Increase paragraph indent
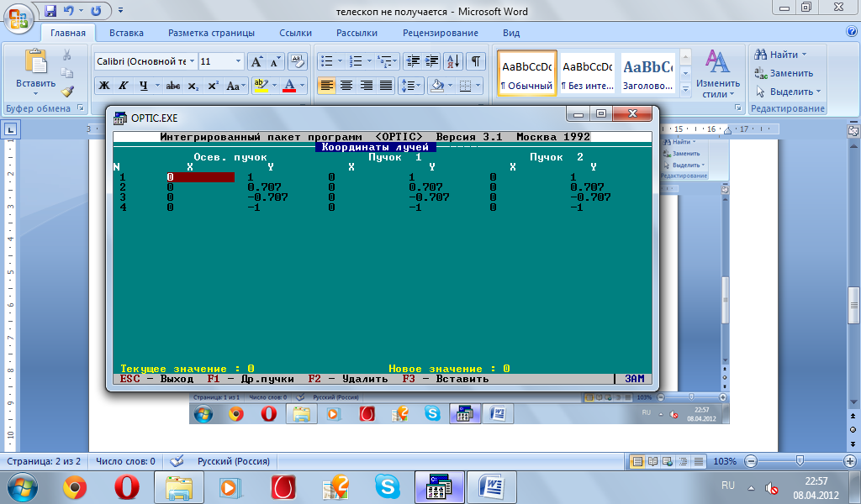The image size is (861, 504). pyautogui.click(x=431, y=61)
